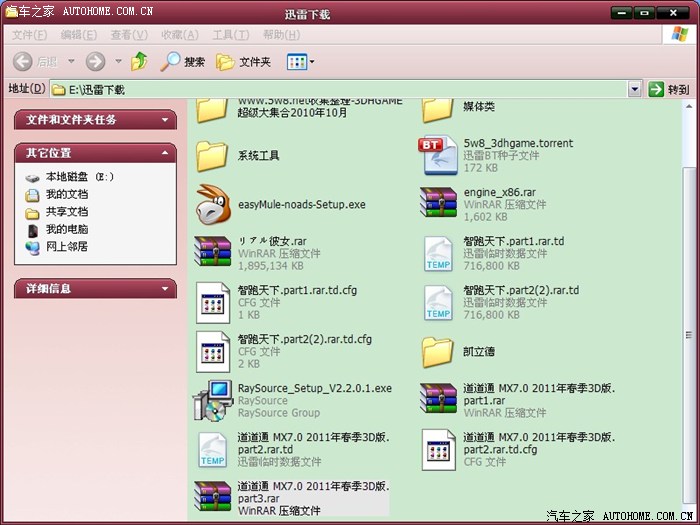700x525 pixels.
Task: Open 我的电脑 link in sidebar
Action: (57, 229)
